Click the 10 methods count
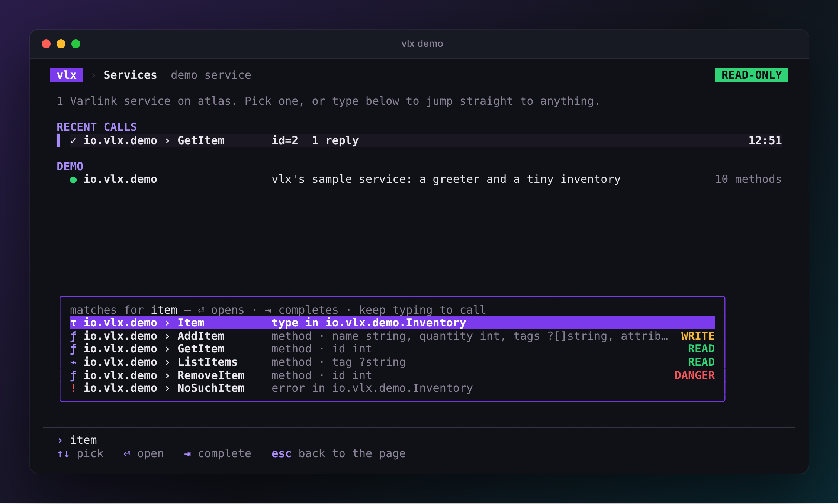Image resolution: width=839 pixels, height=504 pixels. click(x=748, y=179)
